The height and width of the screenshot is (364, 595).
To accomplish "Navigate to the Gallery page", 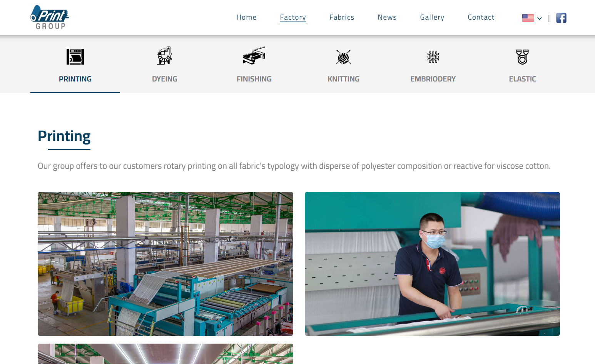I will pyautogui.click(x=432, y=17).
